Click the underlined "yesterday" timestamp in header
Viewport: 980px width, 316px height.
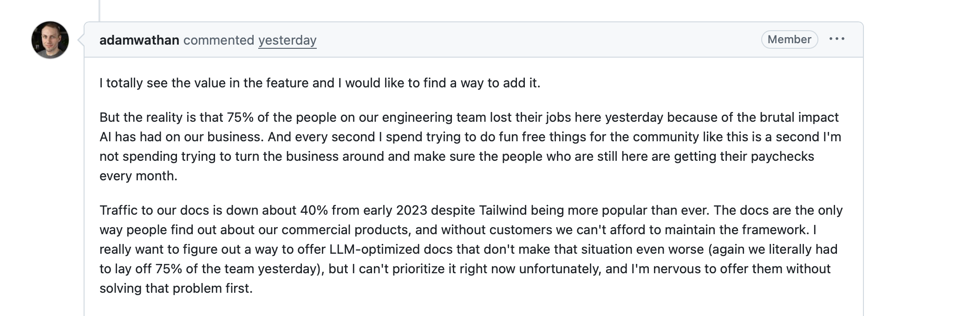click(x=287, y=40)
